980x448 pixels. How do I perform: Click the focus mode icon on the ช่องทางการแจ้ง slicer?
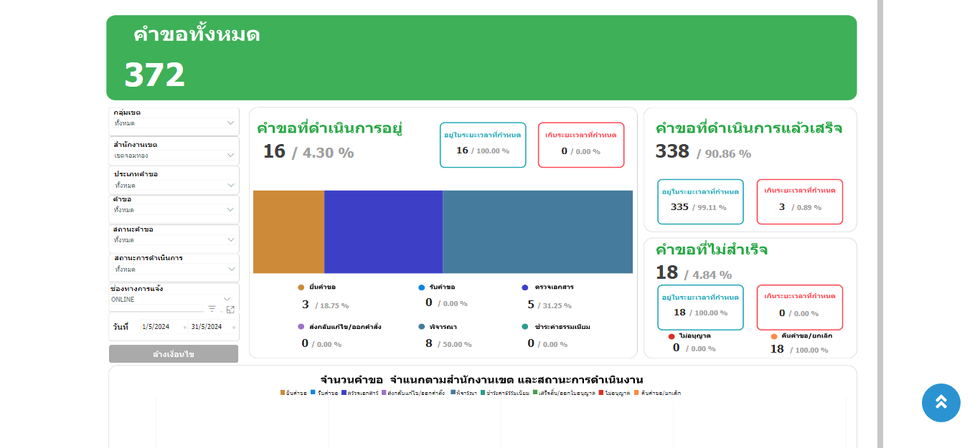[x=230, y=310]
